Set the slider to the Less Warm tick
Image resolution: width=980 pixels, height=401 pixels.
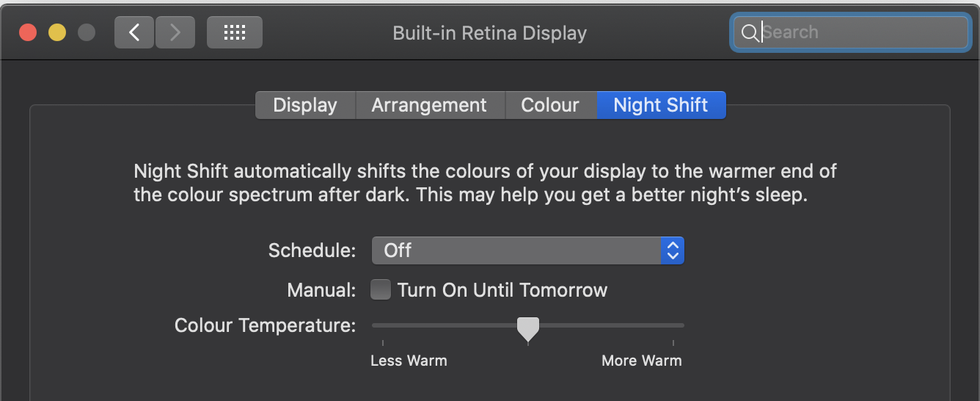[383, 325]
